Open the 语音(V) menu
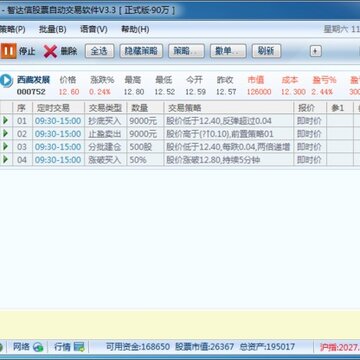Image resolution: width=360 pixels, height=360 pixels. tap(94, 29)
